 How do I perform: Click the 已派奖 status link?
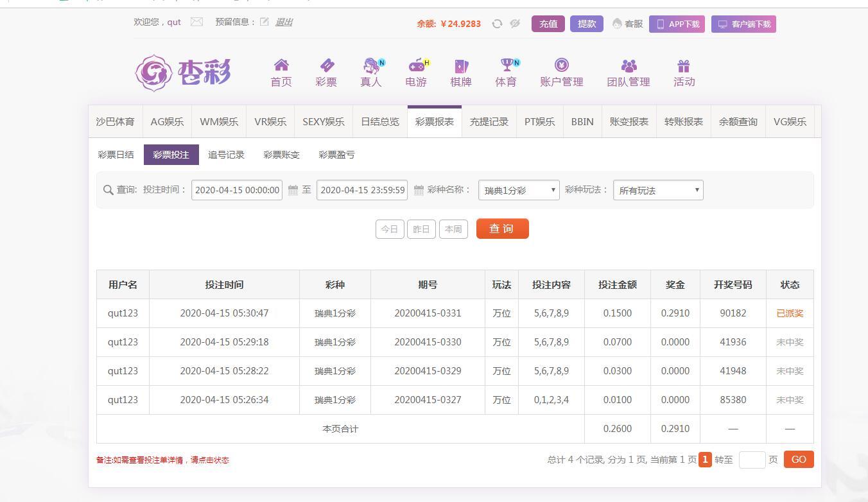[790, 313]
